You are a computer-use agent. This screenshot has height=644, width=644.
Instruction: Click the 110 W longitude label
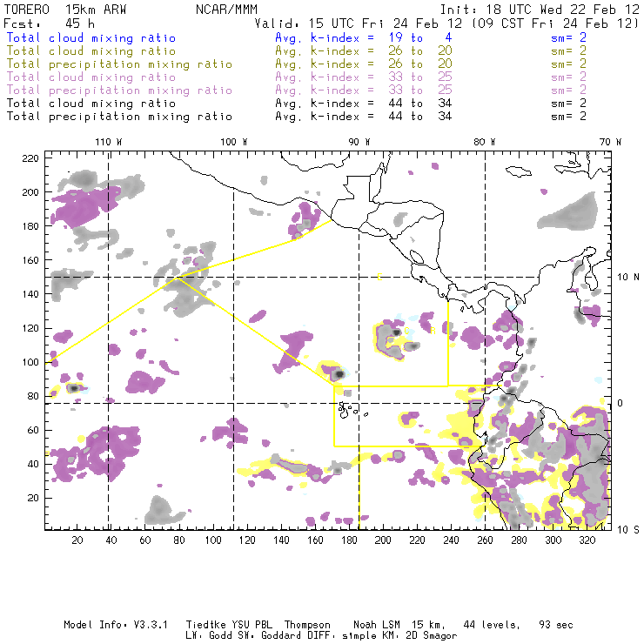[108, 142]
